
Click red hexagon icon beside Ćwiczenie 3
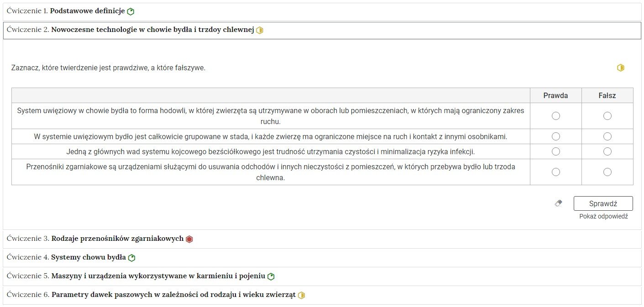point(189,239)
